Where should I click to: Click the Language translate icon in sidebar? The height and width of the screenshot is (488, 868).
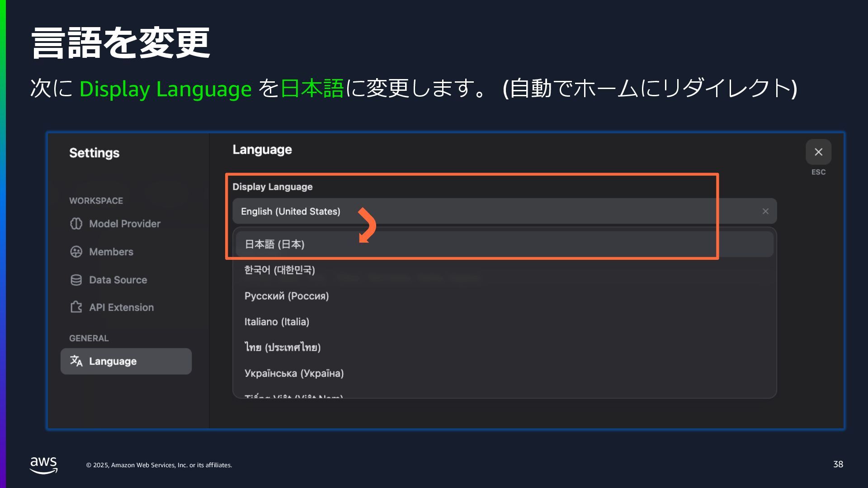[x=76, y=361]
